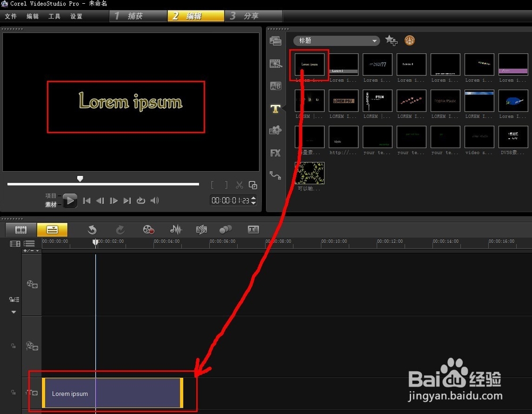
Task: Select the purple bar title thumbnail
Action: point(513,64)
